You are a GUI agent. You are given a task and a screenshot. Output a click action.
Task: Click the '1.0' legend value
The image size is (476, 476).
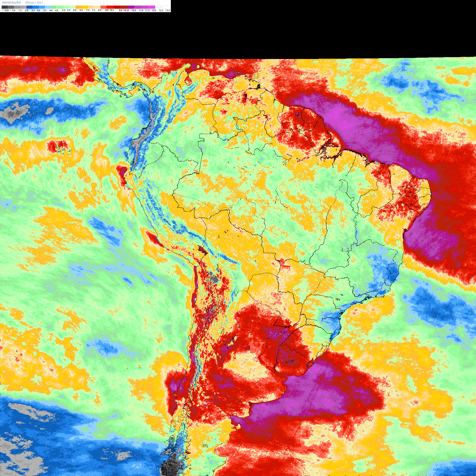point(13,10)
